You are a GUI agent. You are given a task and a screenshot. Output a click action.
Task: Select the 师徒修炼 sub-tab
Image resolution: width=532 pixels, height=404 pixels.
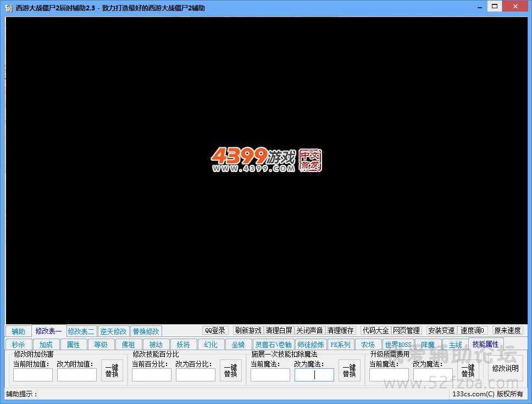[x=311, y=345]
